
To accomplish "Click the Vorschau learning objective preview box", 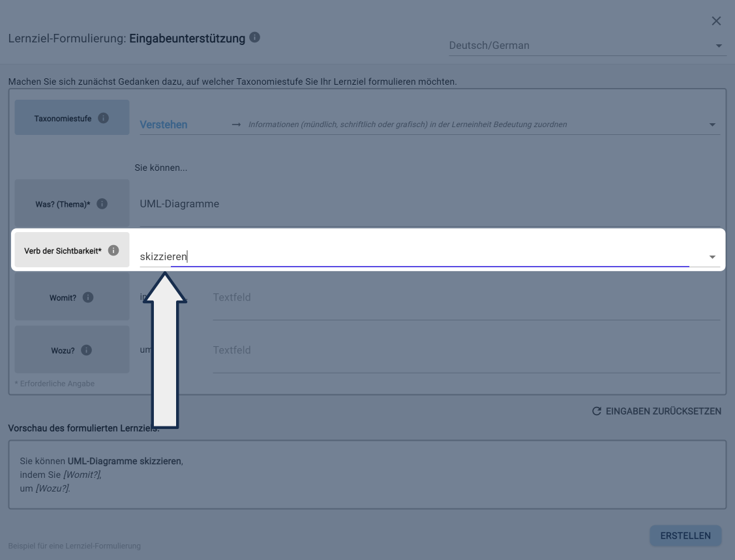I will [x=367, y=475].
